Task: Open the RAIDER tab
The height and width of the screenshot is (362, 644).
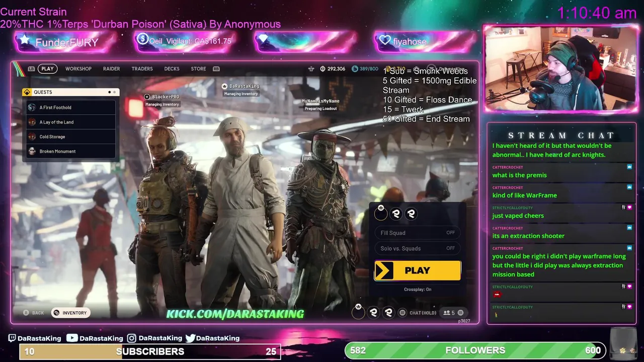Action: tap(111, 69)
